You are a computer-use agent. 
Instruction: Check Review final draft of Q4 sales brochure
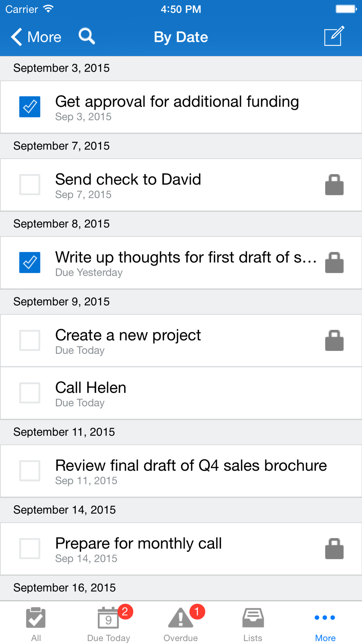click(x=30, y=471)
